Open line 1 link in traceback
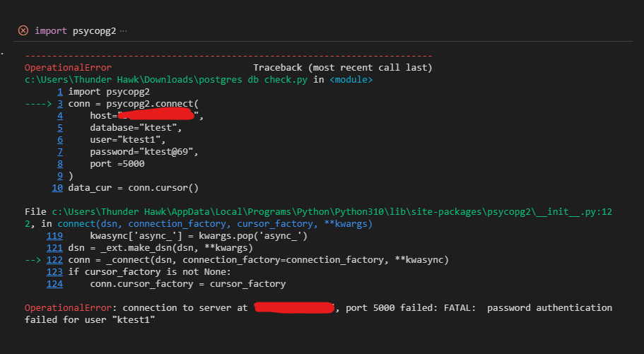 (60, 92)
